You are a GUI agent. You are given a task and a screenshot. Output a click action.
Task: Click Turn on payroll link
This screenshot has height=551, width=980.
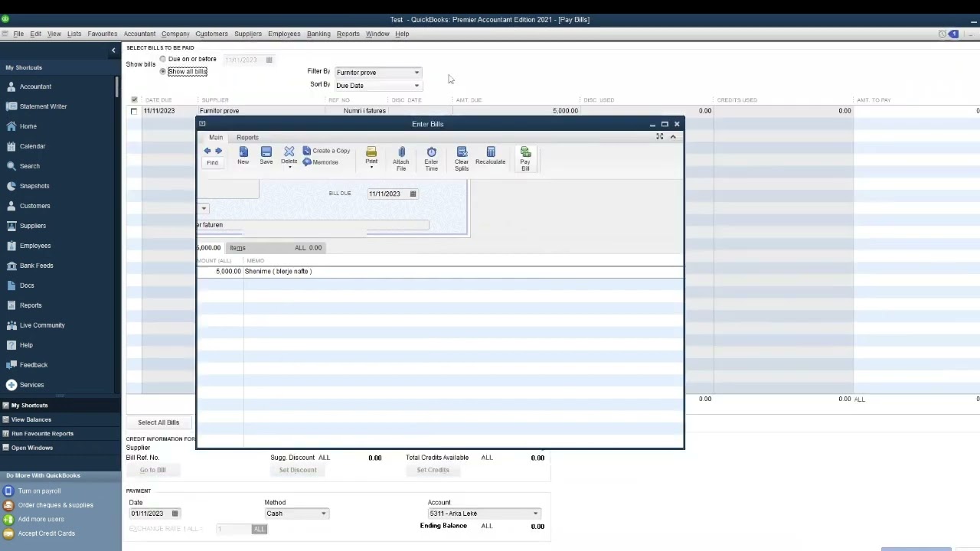(39, 491)
